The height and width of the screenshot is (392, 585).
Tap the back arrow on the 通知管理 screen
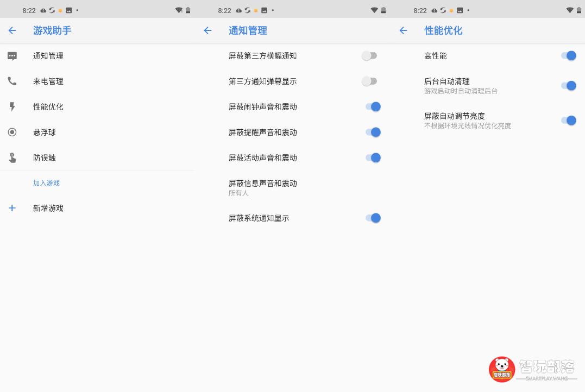(207, 30)
